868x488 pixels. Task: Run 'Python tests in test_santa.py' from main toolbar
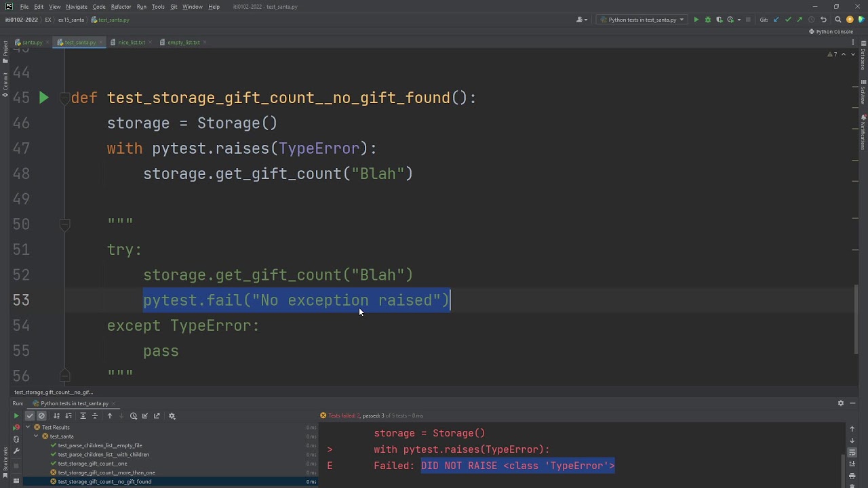pos(696,20)
